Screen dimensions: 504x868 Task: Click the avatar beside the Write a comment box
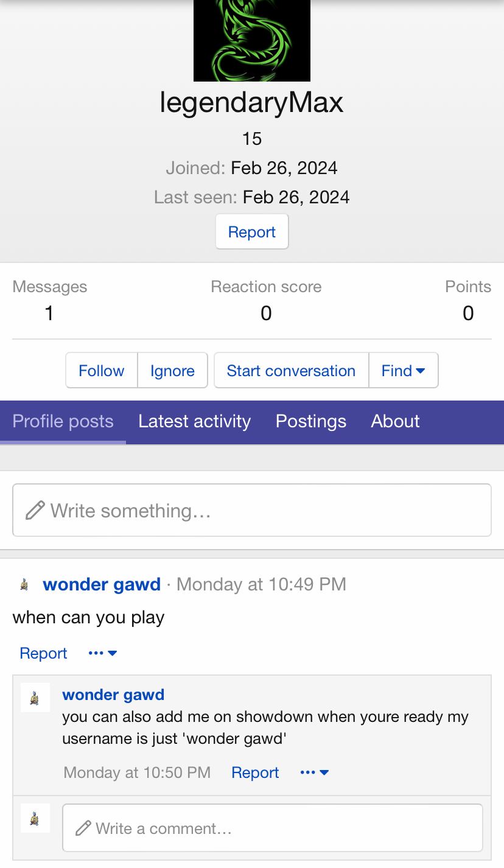(x=35, y=819)
